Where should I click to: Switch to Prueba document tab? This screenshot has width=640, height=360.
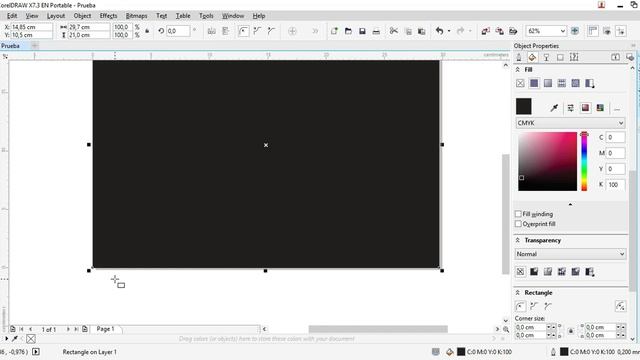tap(11, 46)
